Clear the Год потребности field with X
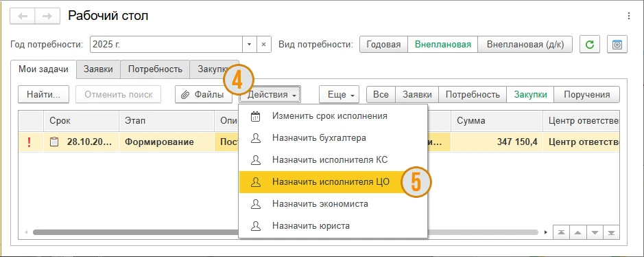 click(264, 45)
